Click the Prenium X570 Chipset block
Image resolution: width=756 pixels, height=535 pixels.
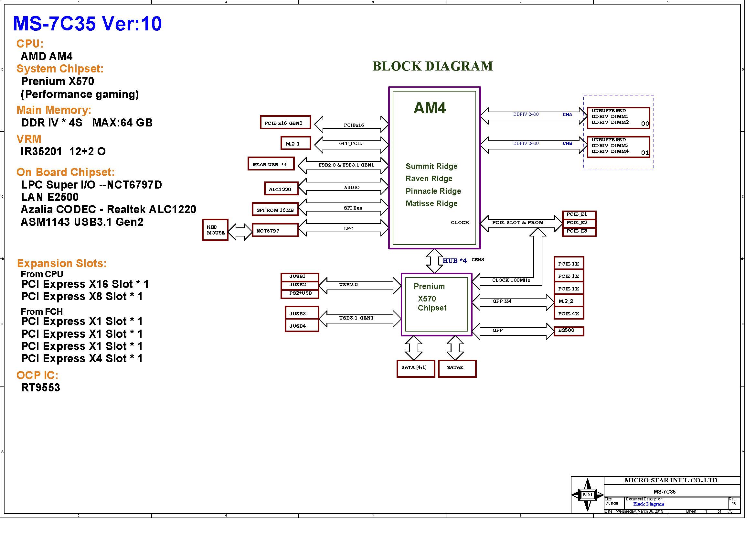tap(436, 304)
